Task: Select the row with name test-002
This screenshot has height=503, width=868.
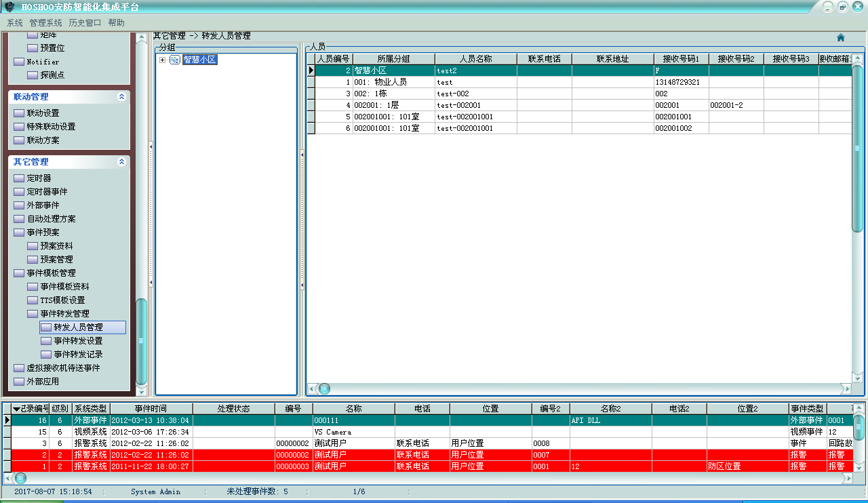Action: (475, 94)
